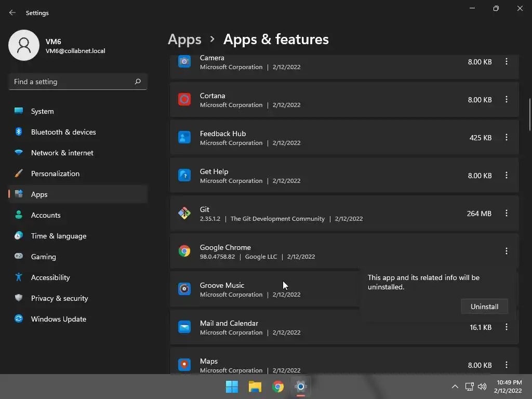Open more options for Google Chrome
The image size is (532, 399).
[506, 251]
